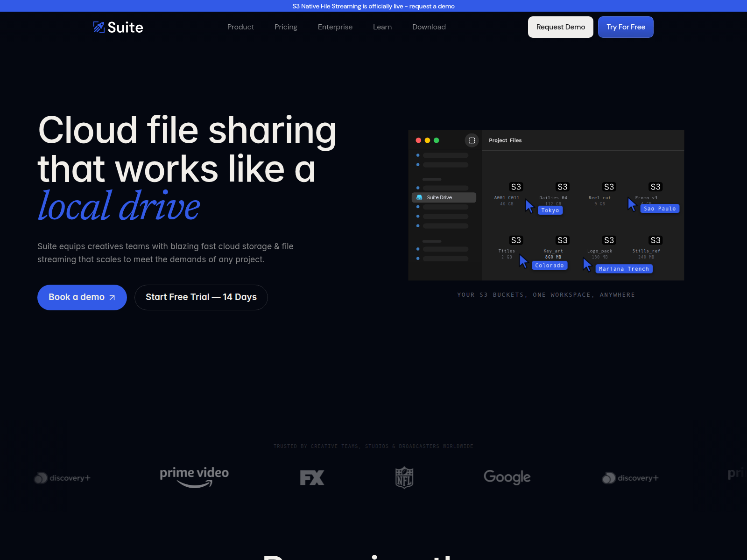Click the green window dot in mockup

tap(436, 140)
